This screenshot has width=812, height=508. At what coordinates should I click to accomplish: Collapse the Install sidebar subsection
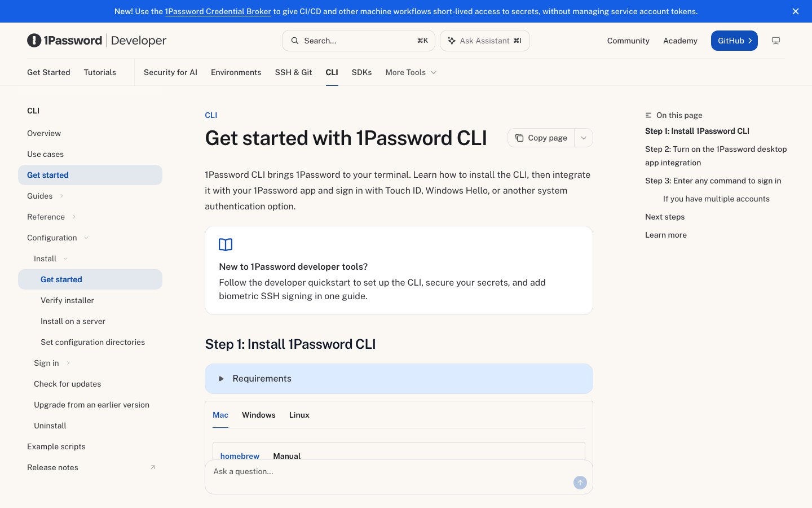65,259
